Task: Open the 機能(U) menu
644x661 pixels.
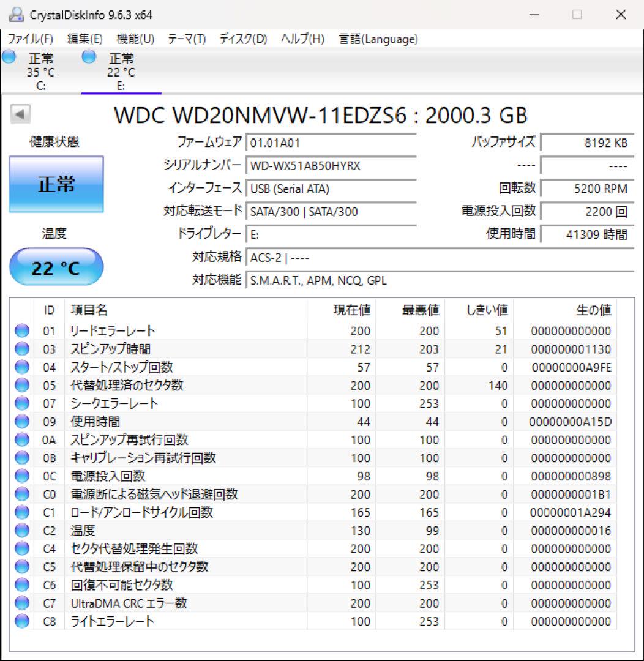Action: coord(135,39)
